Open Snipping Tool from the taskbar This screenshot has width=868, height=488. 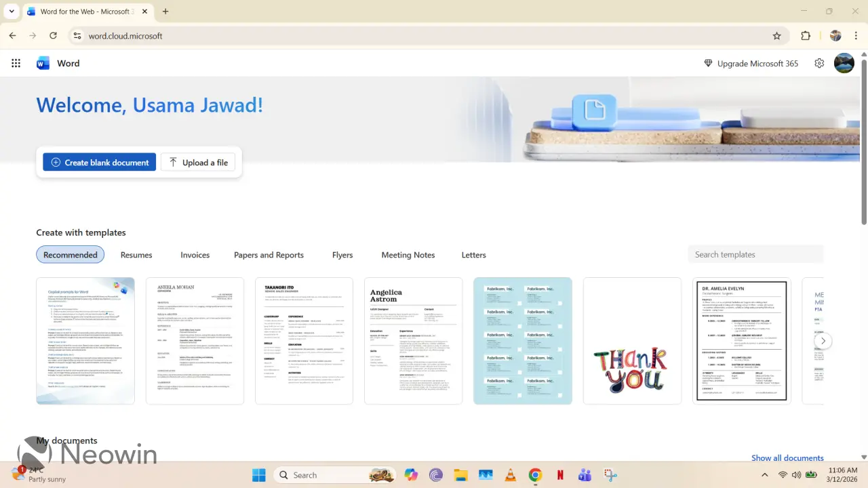(x=610, y=475)
